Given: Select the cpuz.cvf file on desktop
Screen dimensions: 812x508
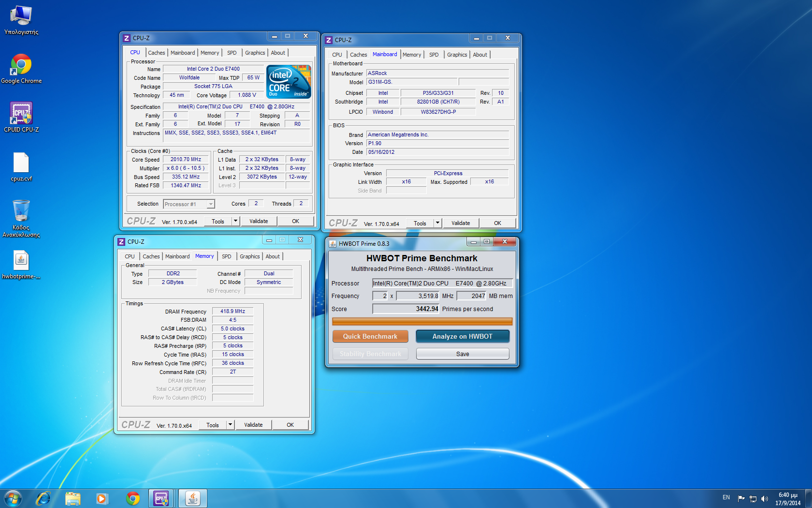Looking at the screenshot, I should [x=21, y=166].
